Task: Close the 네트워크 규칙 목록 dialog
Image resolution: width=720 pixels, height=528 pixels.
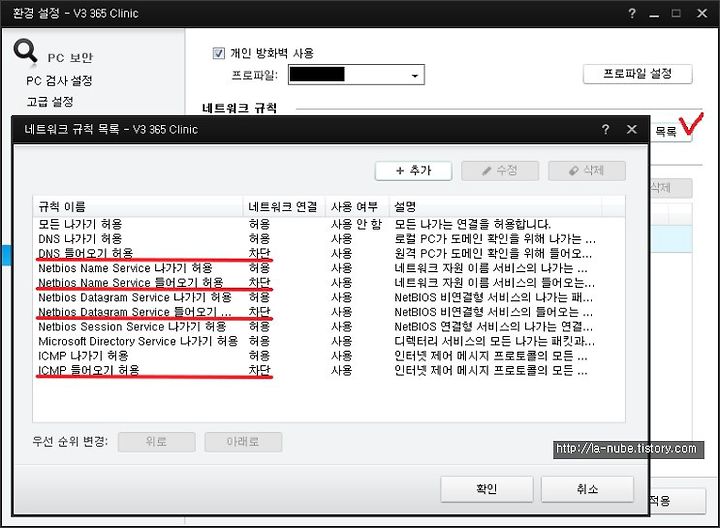Action: pos(632,129)
